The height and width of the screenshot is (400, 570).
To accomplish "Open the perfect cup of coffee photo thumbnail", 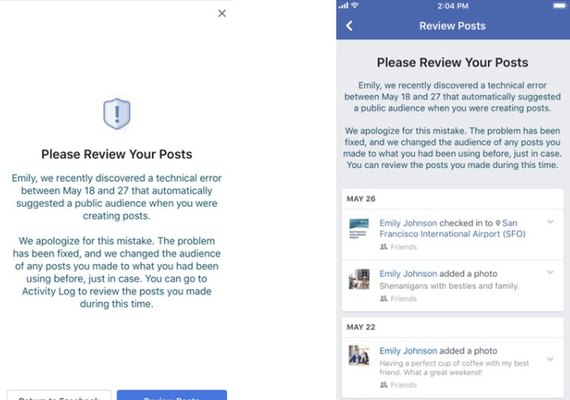I will click(x=359, y=355).
